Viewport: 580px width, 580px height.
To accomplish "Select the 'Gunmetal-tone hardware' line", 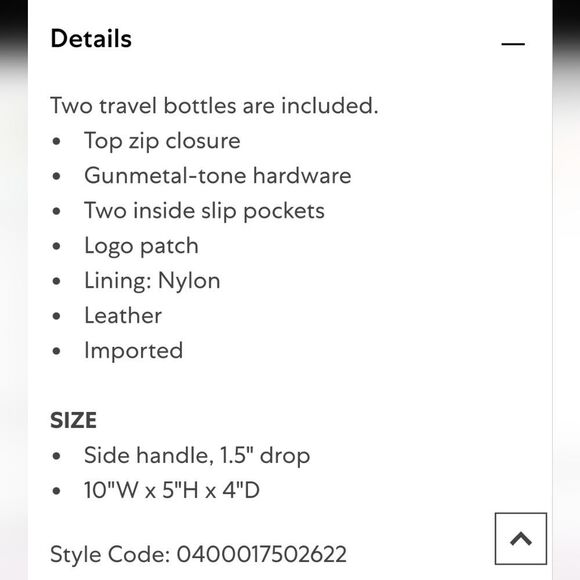I will coord(218,175).
